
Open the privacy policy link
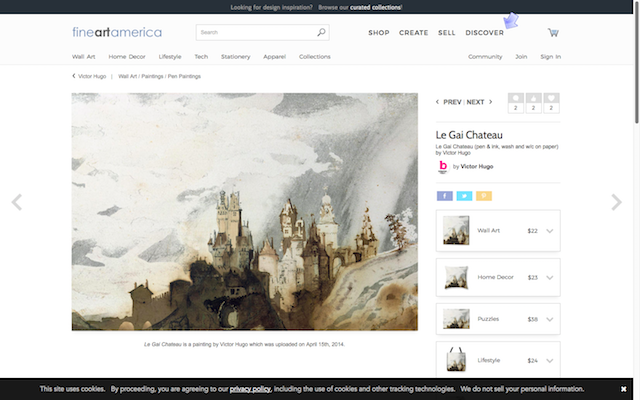(x=250, y=389)
